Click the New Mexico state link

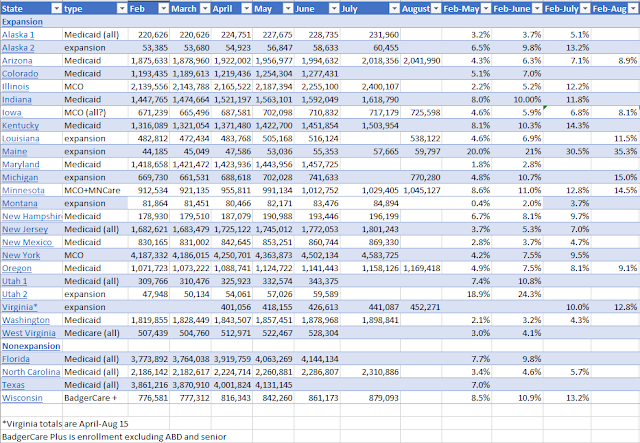[27, 242]
